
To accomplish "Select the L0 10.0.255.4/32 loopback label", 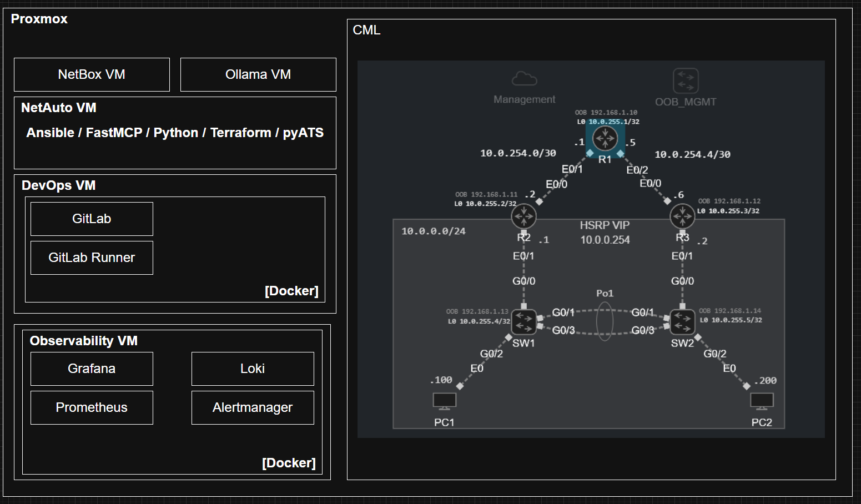I will click(479, 321).
